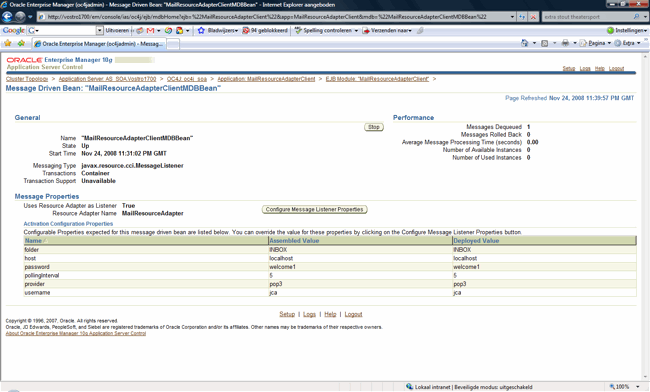Open About Oracle Enterprise Manager 10g link
Viewport: 650px width, 392px height.
[x=76, y=333]
